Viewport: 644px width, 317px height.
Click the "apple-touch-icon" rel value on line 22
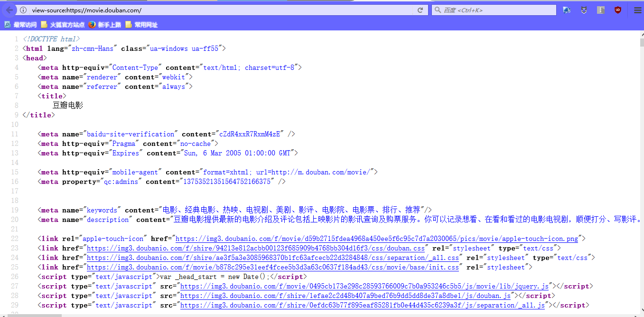tap(112, 239)
